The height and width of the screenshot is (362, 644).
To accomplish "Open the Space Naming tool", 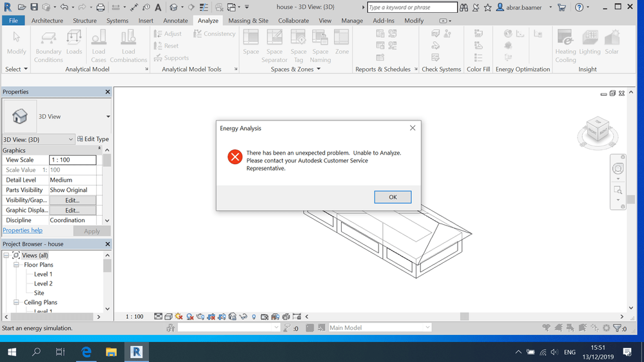I will (320, 47).
